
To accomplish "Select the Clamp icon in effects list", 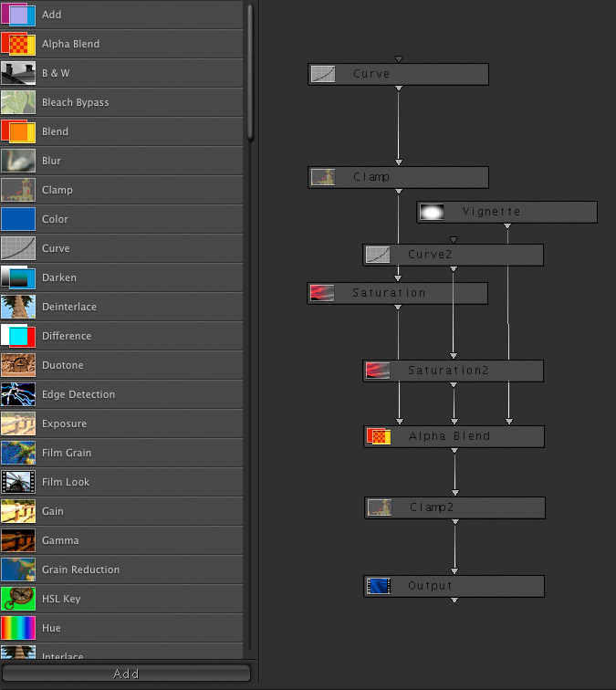I will pos(18,190).
